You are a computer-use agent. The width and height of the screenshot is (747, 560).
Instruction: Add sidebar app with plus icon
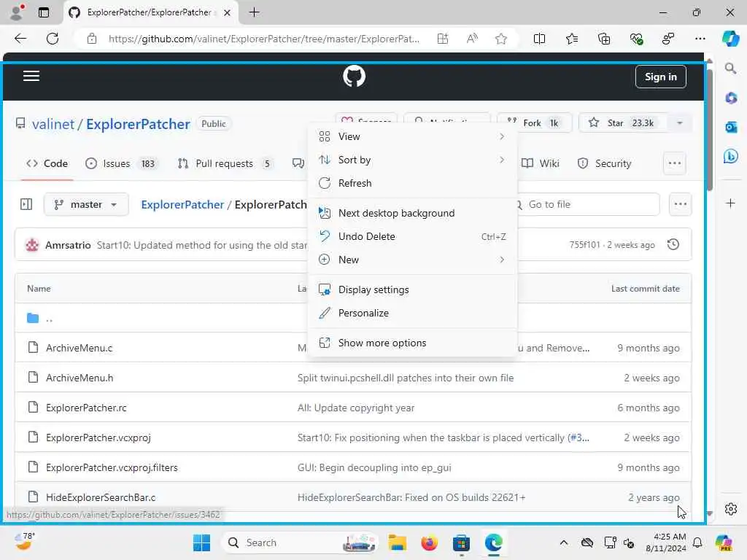[731, 203]
